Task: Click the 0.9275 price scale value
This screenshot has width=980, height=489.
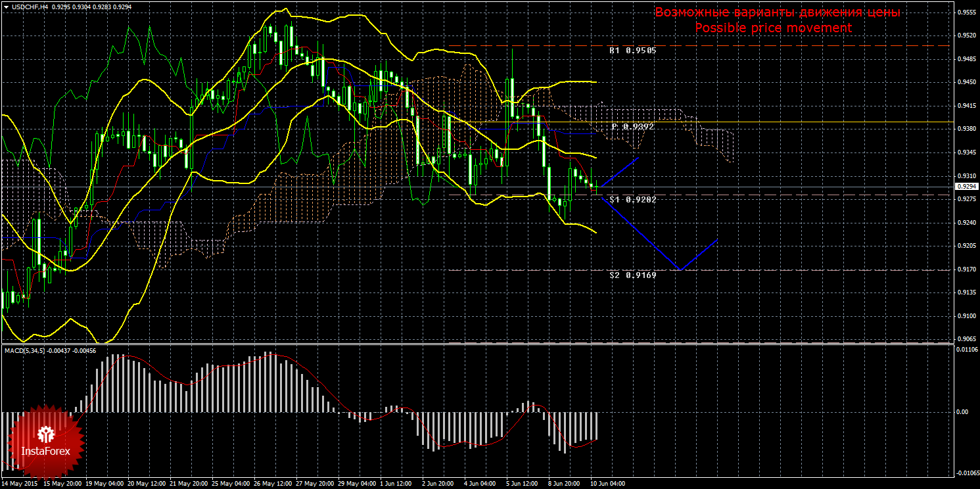Action: click(966, 199)
